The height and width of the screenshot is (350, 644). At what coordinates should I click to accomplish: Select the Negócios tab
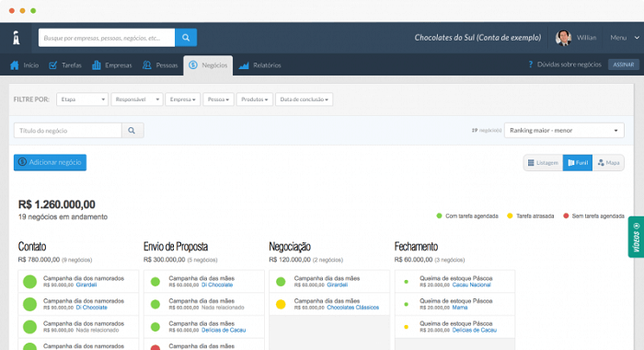208,65
